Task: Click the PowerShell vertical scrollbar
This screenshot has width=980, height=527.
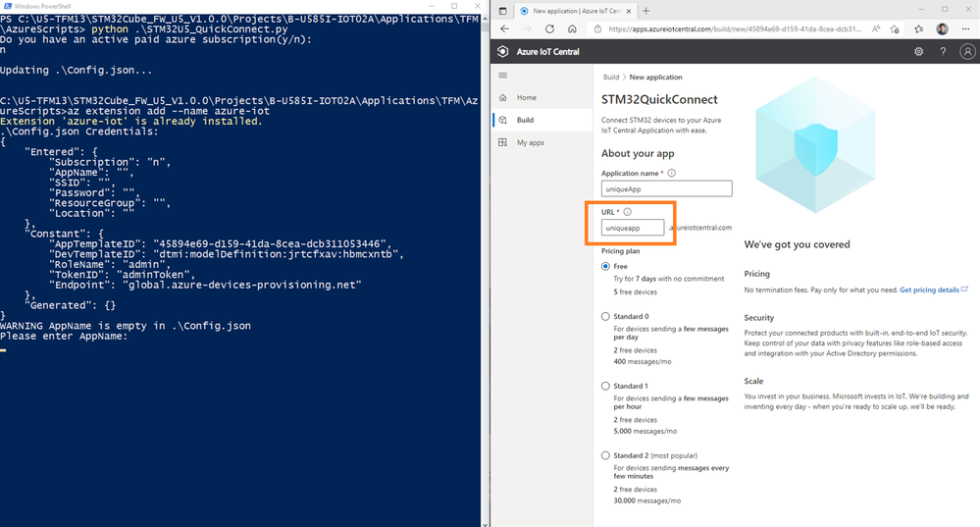Action: 485,272
